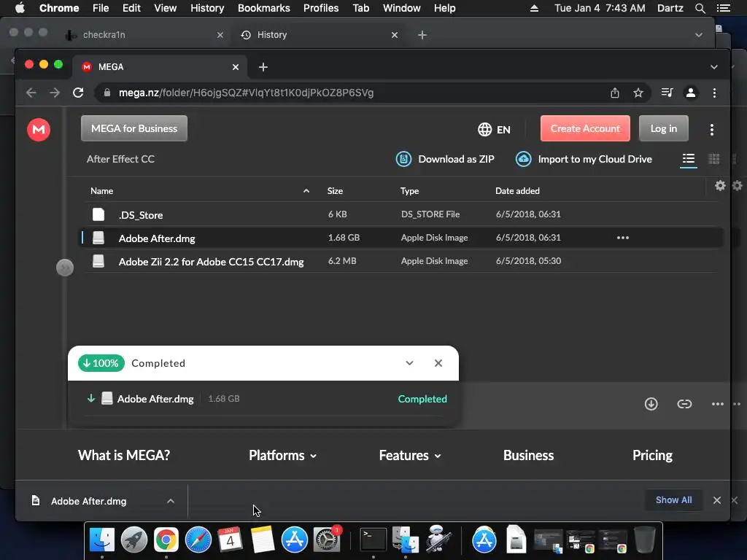
Task: Open Chrome media control icon
Action: pos(667,93)
